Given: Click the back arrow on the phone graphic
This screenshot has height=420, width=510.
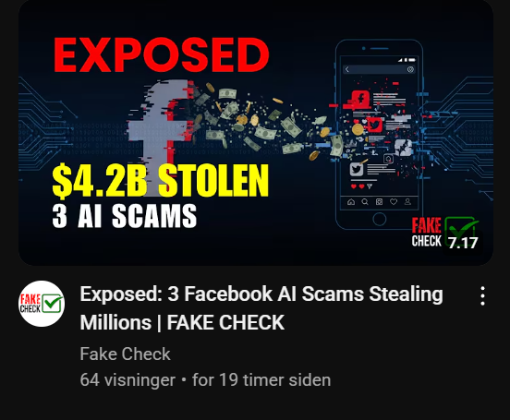Looking at the screenshot, I should tap(347, 69).
